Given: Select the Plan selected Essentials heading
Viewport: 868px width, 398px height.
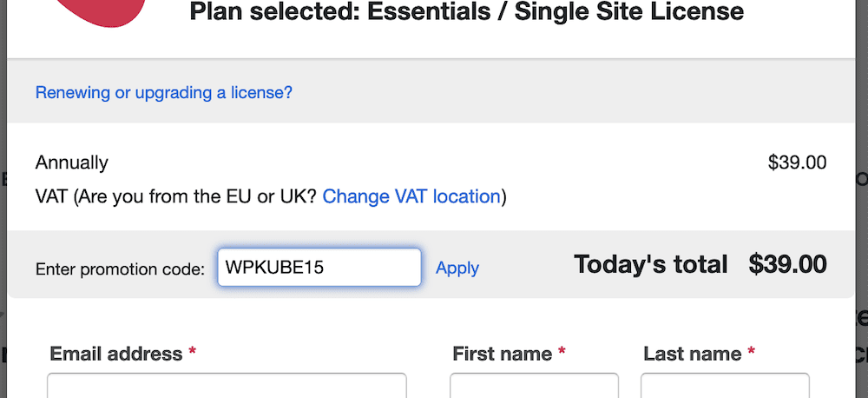Looking at the screenshot, I should 467,11.
